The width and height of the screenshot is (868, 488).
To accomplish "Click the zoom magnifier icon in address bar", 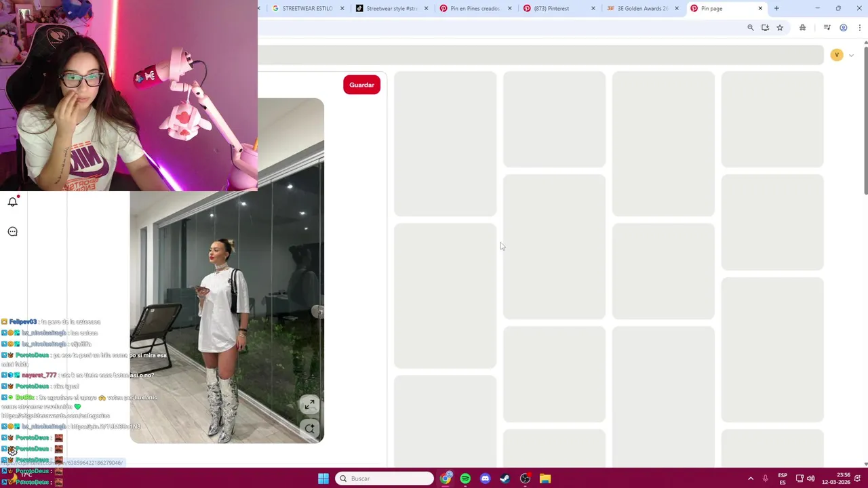I will pos(751,28).
